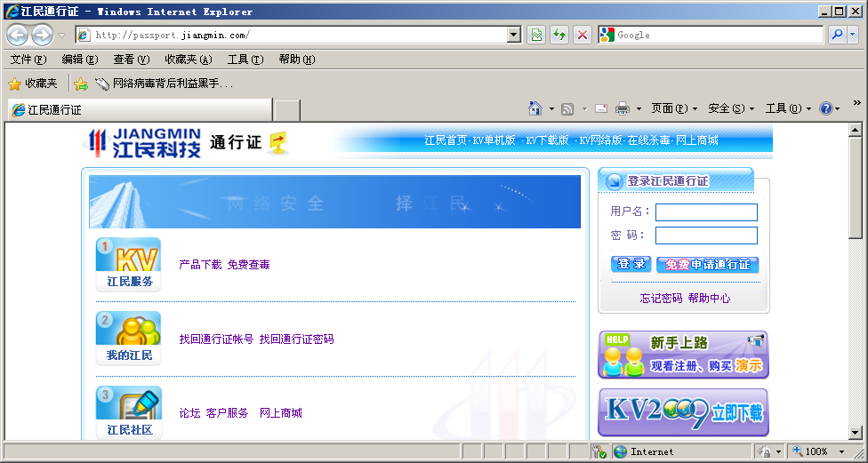This screenshot has height=463, width=868.
Task: Open the 帮助中心 link
Action: (x=709, y=299)
